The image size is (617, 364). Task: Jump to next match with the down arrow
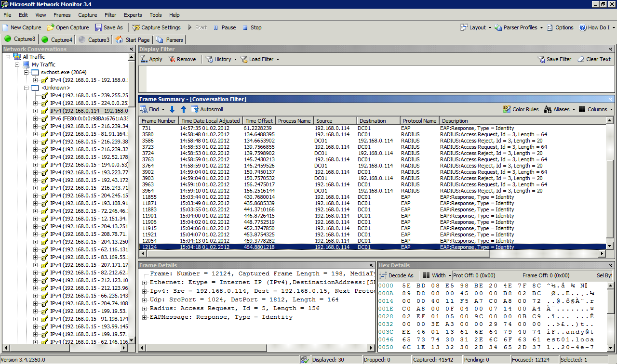tap(172, 109)
